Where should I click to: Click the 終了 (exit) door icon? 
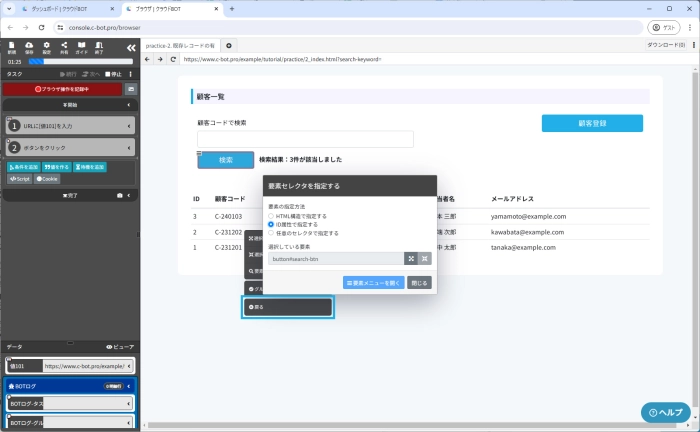99,46
